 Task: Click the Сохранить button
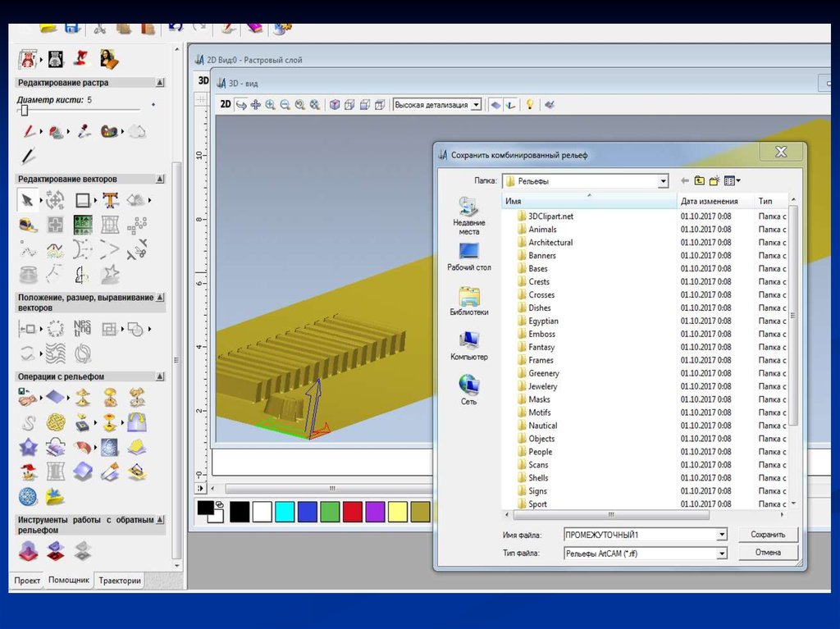click(768, 535)
